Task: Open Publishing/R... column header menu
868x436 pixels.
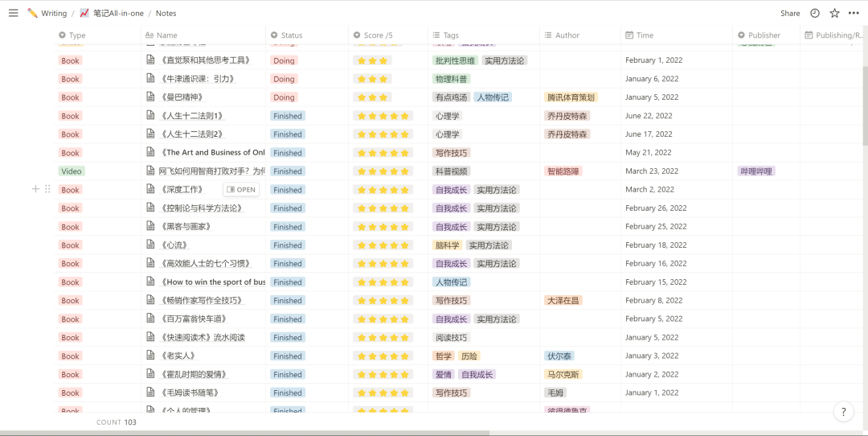Action: (x=832, y=35)
